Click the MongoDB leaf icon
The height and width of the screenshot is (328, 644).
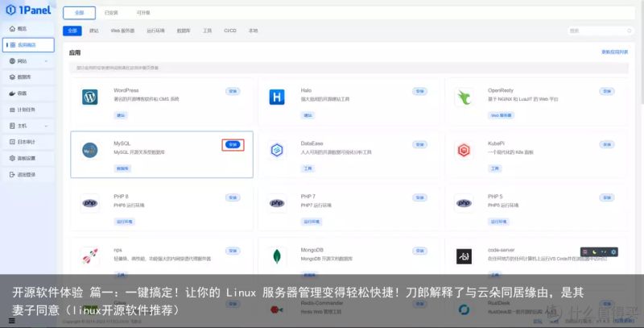[277, 256]
